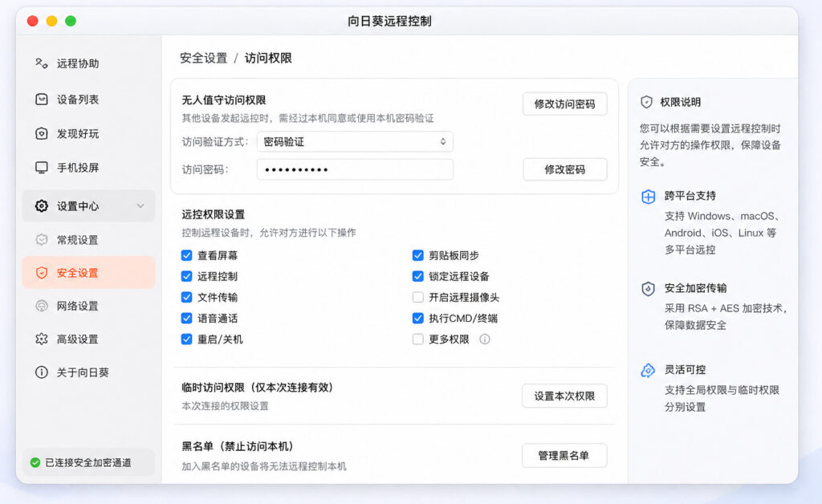The width and height of the screenshot is (822, 504).
Task: Click the 常规设置 sidebar icon
Action: point(42,239)
